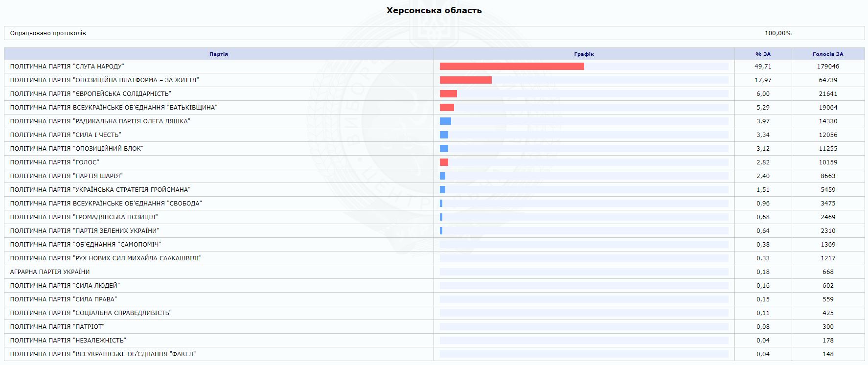Click the 'Графік' column header

coord(584,54)
